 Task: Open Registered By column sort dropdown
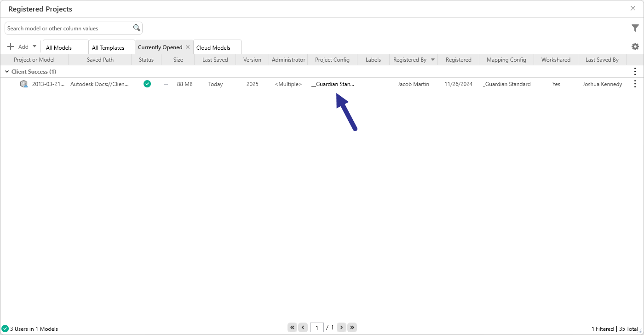point(433,60)
